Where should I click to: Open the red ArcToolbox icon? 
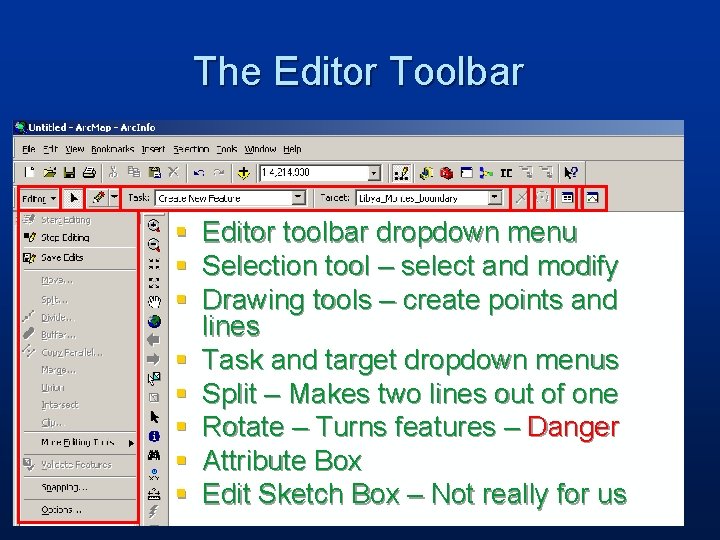click(446, 173)
